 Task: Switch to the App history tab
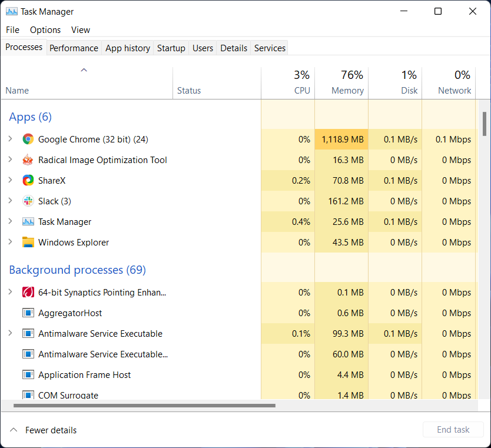pos(127,48)
